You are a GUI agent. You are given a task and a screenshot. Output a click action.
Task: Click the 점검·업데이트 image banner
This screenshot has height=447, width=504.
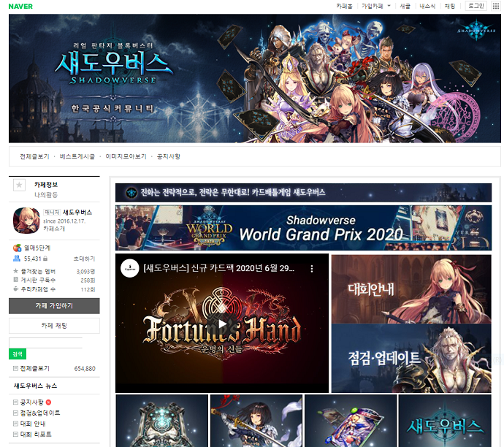(x=411, y=358)
